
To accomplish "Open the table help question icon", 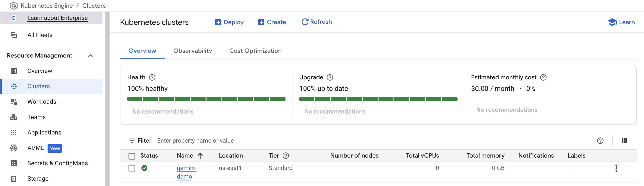I will pyautogui.click(x=600, y=141).
